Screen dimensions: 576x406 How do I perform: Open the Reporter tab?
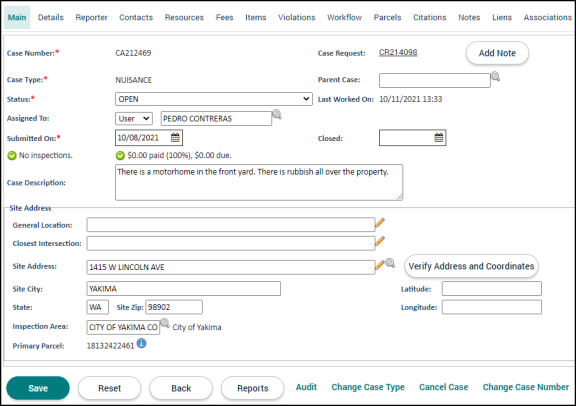point(91,17)
